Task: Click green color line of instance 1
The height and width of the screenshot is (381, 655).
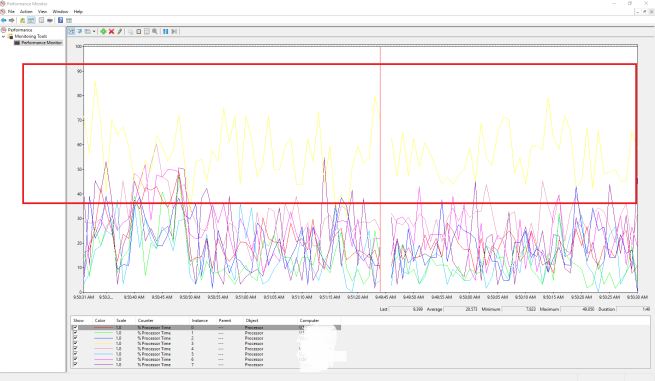Action: [x=104, y=333]
